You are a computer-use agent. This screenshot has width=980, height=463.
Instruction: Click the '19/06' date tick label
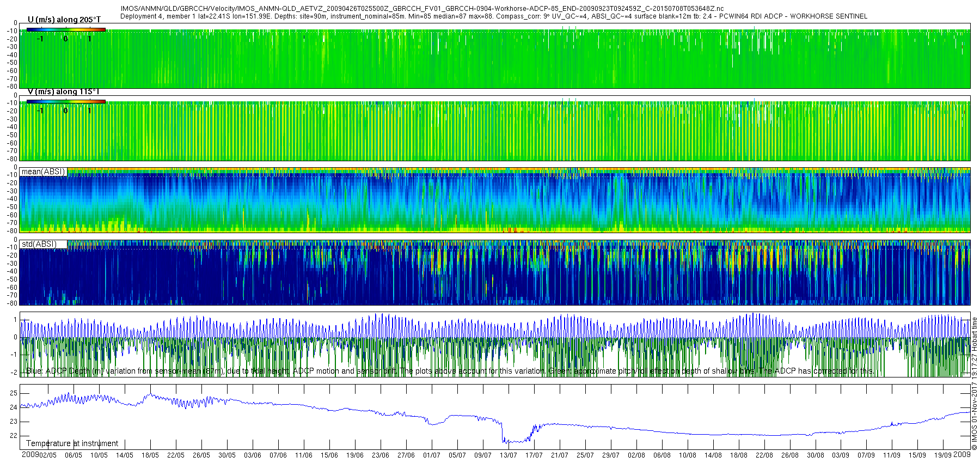point(355,455)
